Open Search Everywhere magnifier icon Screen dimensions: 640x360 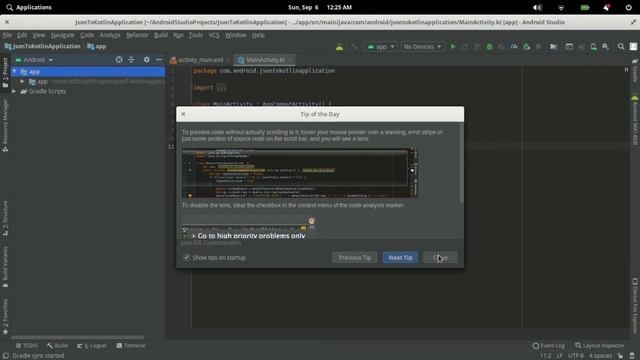point(621,47)
